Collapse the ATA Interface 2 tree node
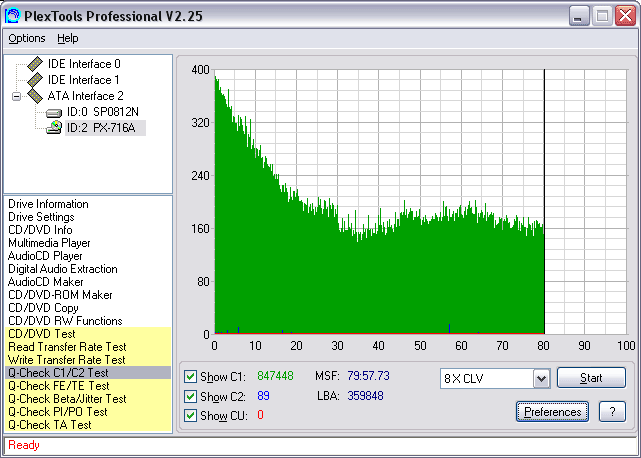The width and height of the screenshot is (641, 458). [x=16, y=97]
